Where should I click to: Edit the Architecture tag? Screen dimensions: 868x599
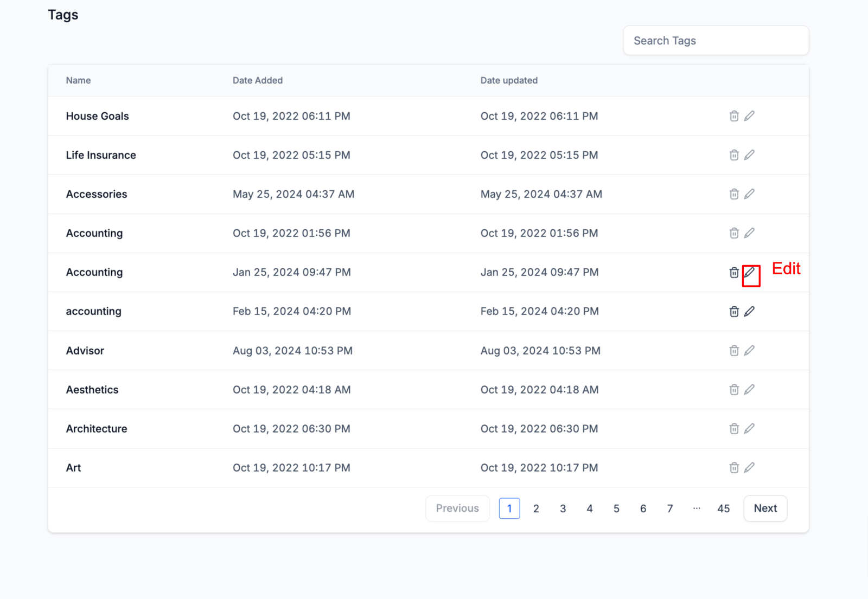click(x=749, y=429)
